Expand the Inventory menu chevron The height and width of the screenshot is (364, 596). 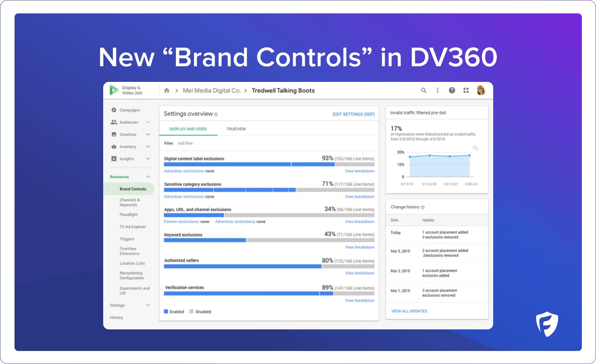click(148, 147)
